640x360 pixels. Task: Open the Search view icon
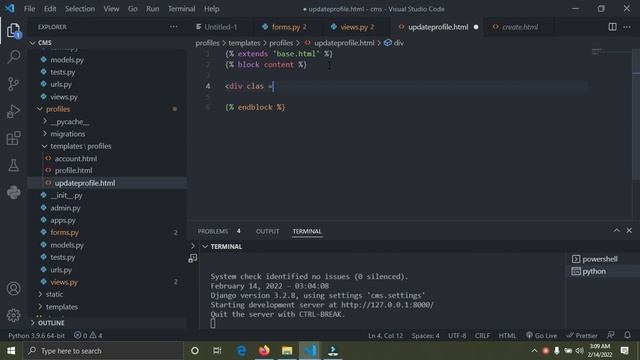pos(13,57)
